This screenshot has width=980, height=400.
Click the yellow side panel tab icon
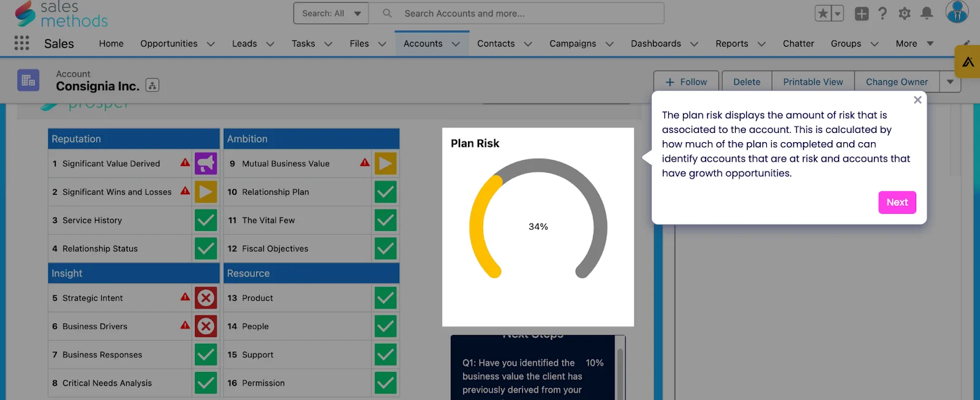[x=968, y=61]
